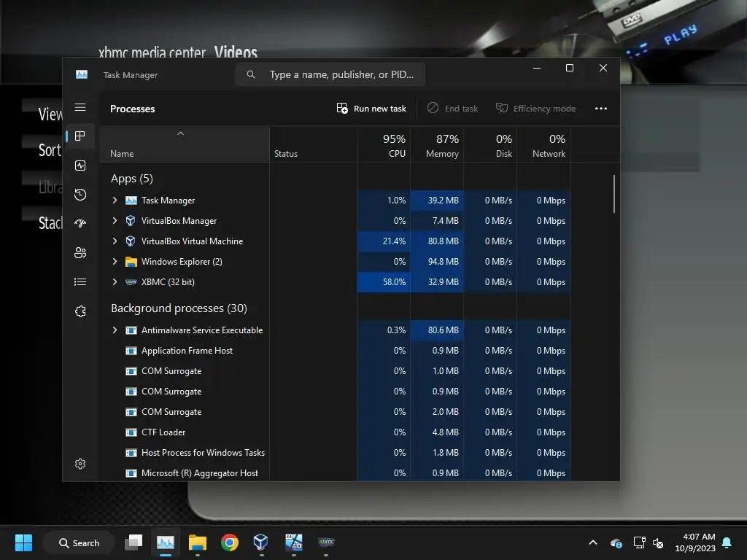Open the App history icon in sidebar
This screenshot has height=560, width=747.
pos(80,194)
